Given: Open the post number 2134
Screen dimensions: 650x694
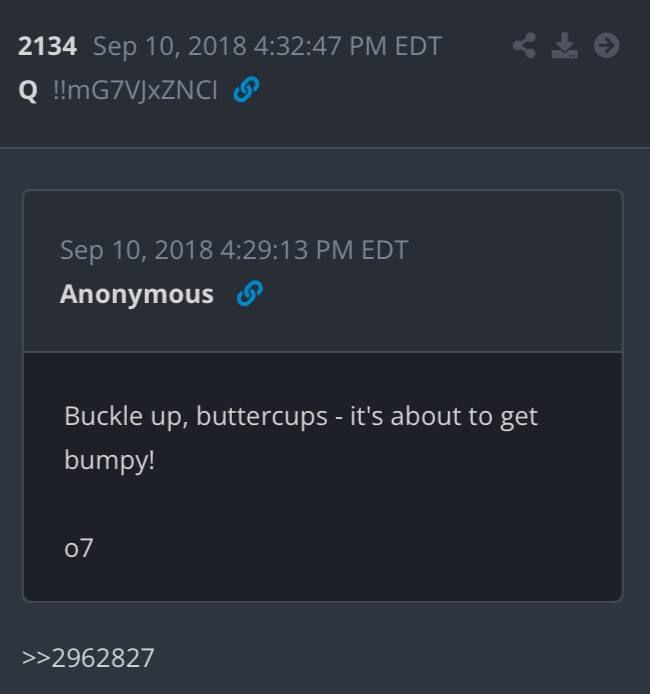Looking at the screenshot, I should (x=47, y=46).
